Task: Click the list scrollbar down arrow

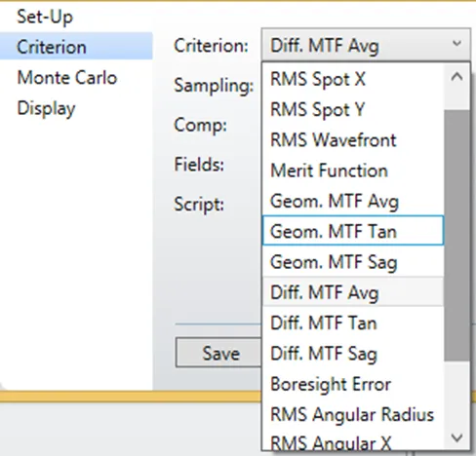Action: (x=456, y=437)
